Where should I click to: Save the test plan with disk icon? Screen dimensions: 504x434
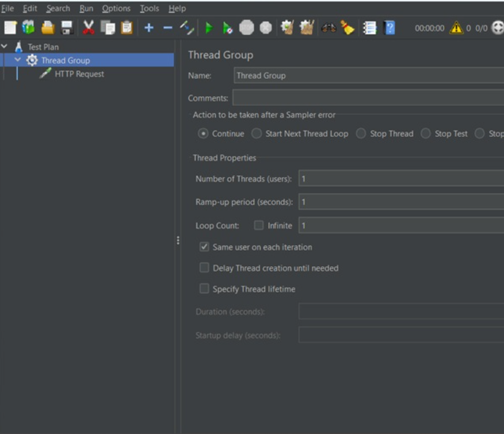67,28
